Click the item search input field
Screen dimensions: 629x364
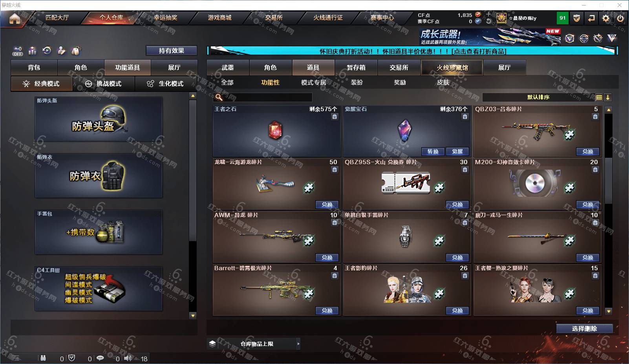(263, 97)
